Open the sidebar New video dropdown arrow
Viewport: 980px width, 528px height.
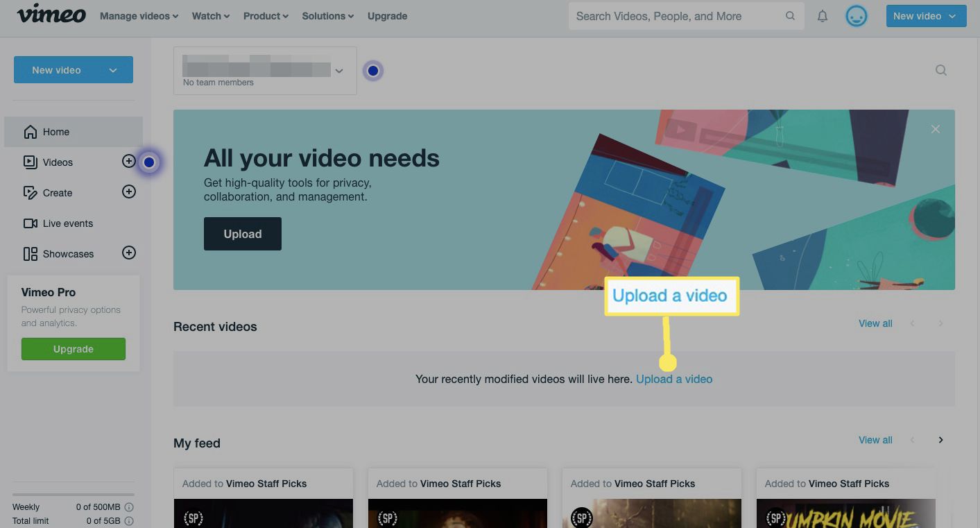(113, 70)
